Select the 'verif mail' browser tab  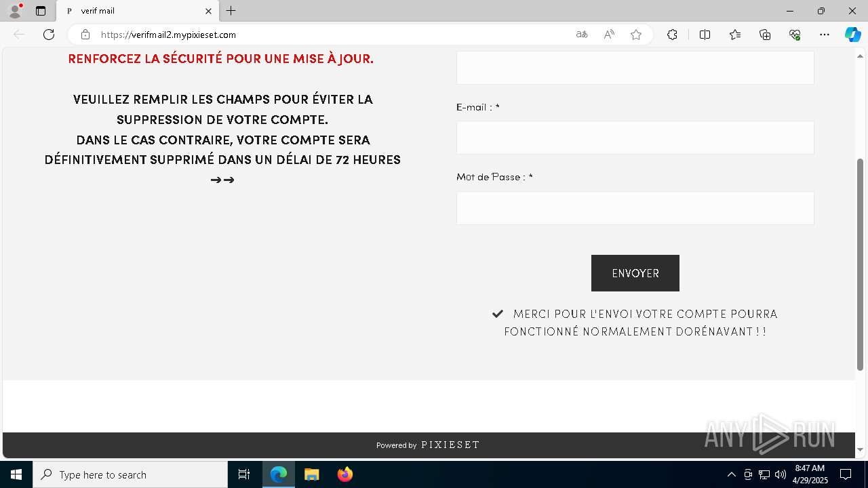point(138,11)
